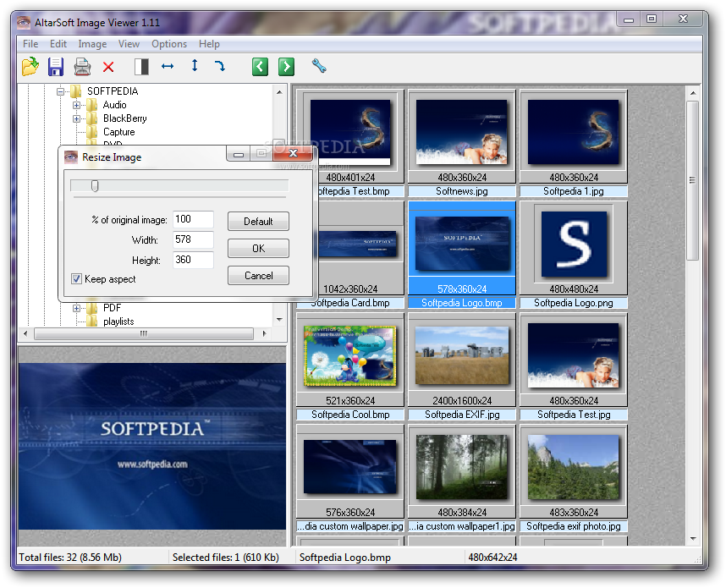The height and width of the screenshot is (588, 726).
Task: Open the Edit menu
Action: 58,44
